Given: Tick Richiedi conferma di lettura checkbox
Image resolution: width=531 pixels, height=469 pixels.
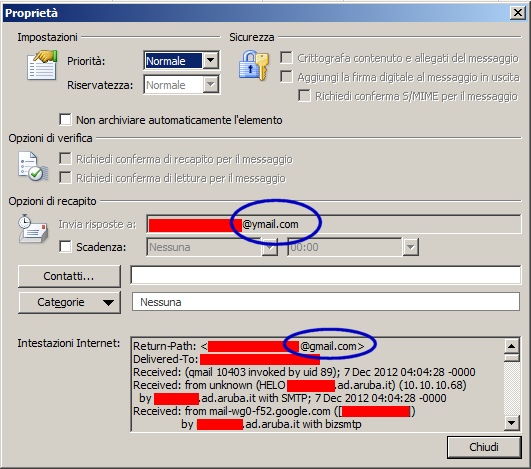Looking at the screenshot, I should pyautogui.click(x=65, y=178).
